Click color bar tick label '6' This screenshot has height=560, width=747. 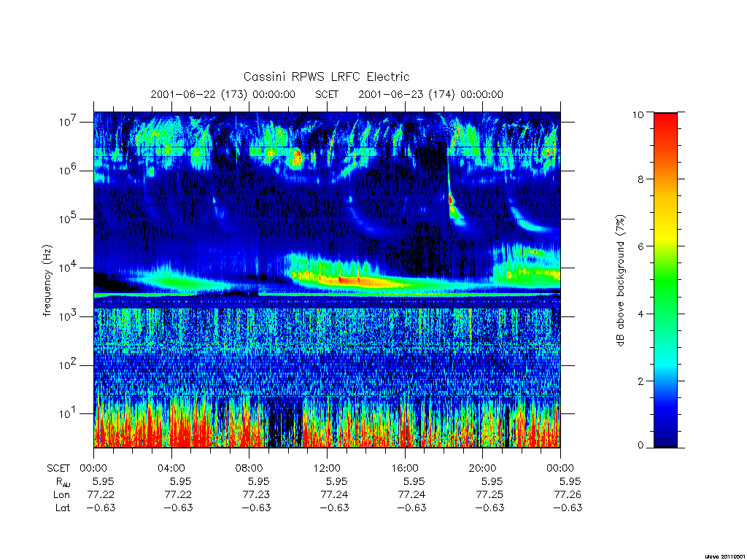click(640, 246)
